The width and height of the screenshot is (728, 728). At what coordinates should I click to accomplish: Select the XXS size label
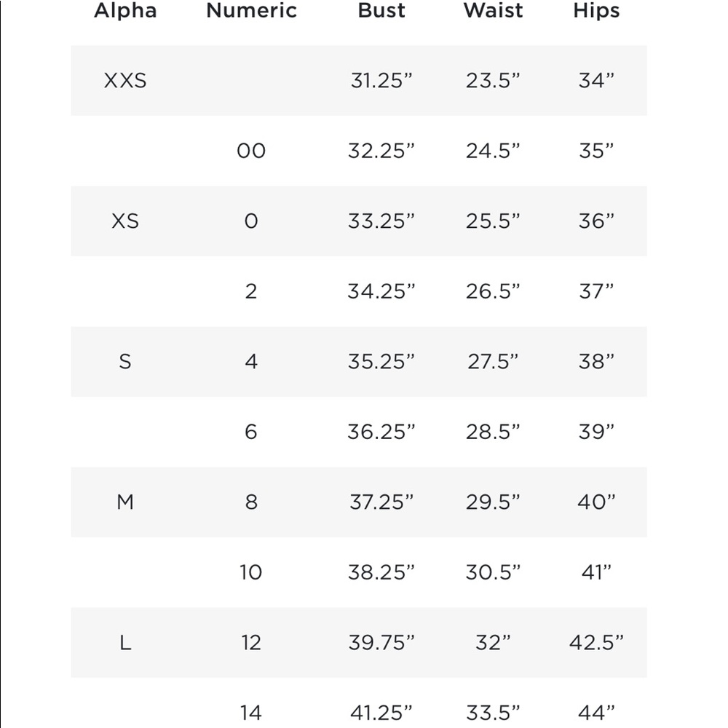[x=125, y=81]
